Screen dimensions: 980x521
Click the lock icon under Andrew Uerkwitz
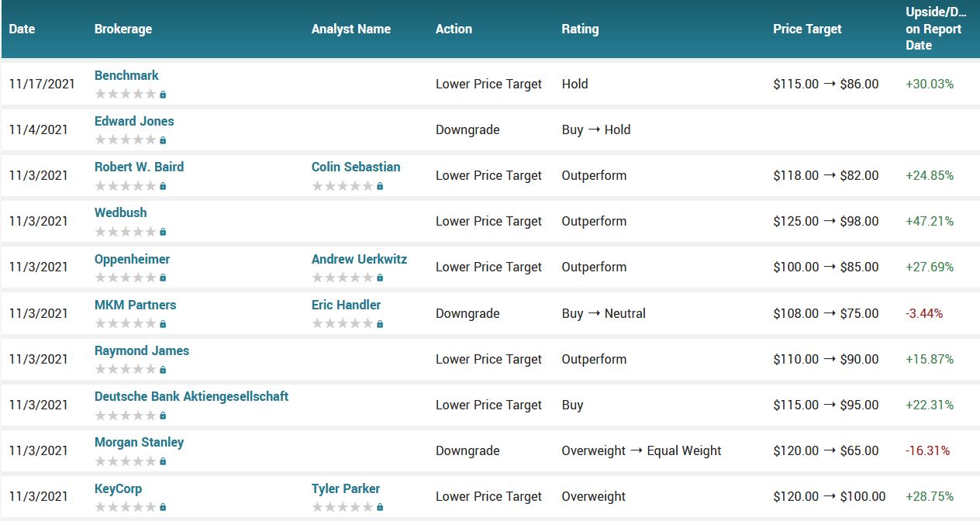(380, 278)
